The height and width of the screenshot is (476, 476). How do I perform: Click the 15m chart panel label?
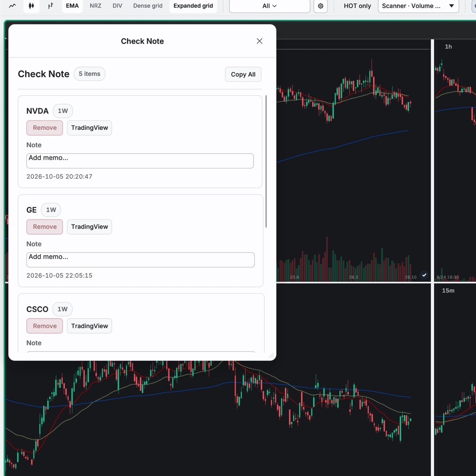pyautogui.click(x=448, y=291)
